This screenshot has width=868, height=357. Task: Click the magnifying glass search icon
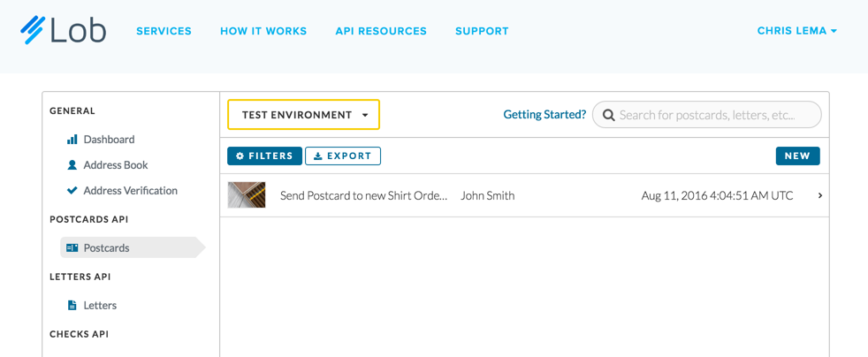(x=609, y=115)
